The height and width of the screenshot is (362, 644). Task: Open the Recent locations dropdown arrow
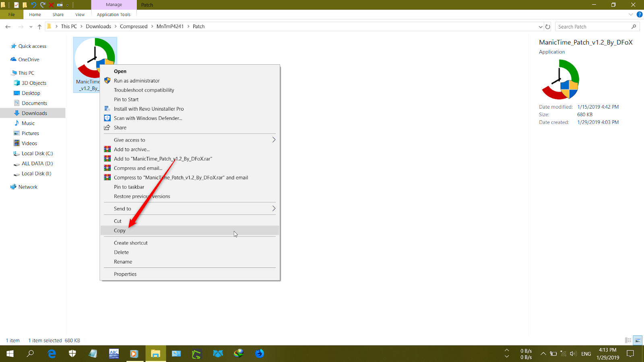[x=31, y=27]
